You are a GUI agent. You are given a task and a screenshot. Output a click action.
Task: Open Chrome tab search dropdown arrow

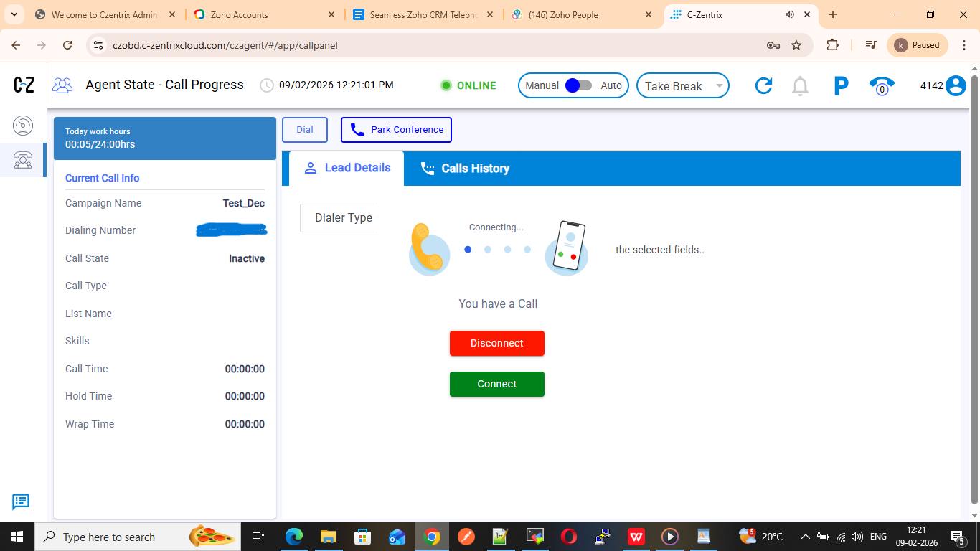[x=14, y=14]
